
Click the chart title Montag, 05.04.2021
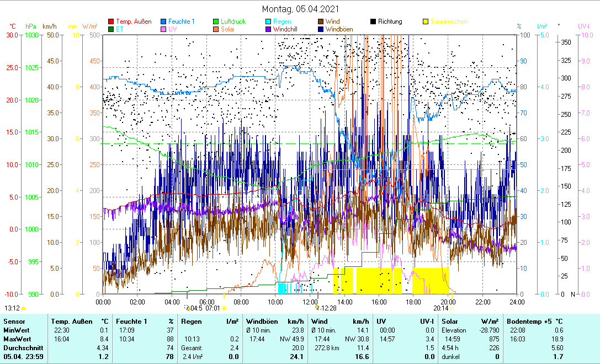coord(300,9)
